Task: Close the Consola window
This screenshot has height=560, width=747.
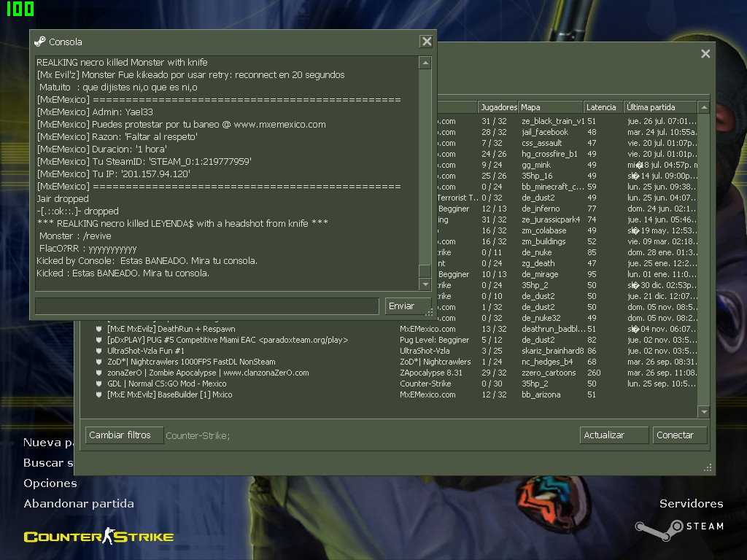Action: tap(426, 42)
